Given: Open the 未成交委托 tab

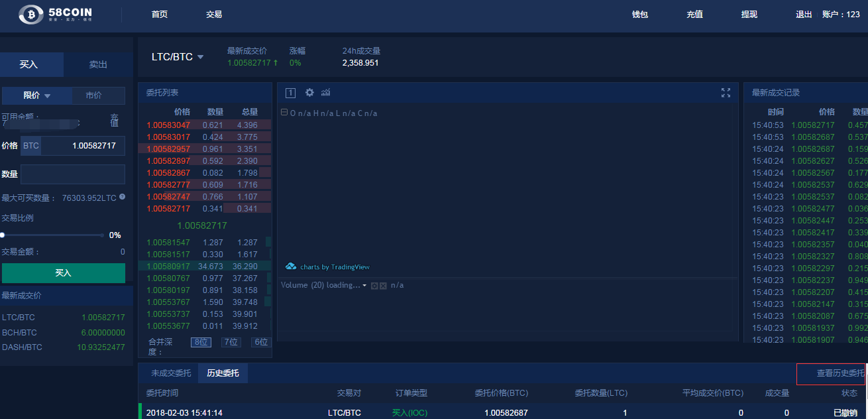Looking at the screenshot, I should tap(171, 373).
